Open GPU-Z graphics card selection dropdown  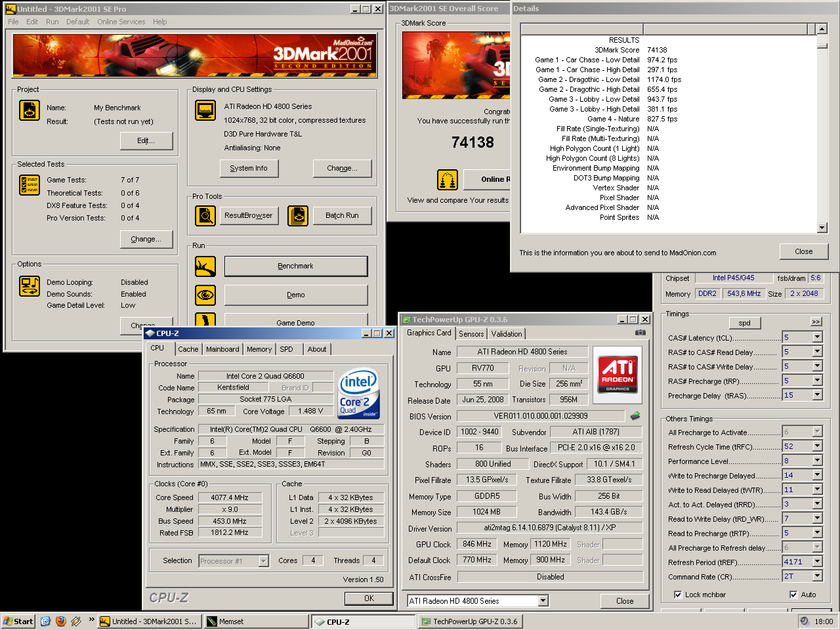[x=543, y=600]
